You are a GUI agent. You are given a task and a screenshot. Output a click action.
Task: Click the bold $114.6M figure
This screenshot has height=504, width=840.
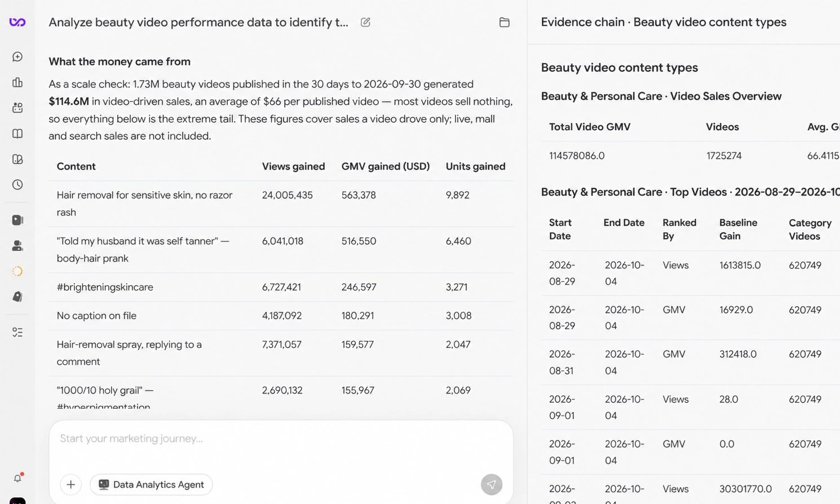point(69,101)
